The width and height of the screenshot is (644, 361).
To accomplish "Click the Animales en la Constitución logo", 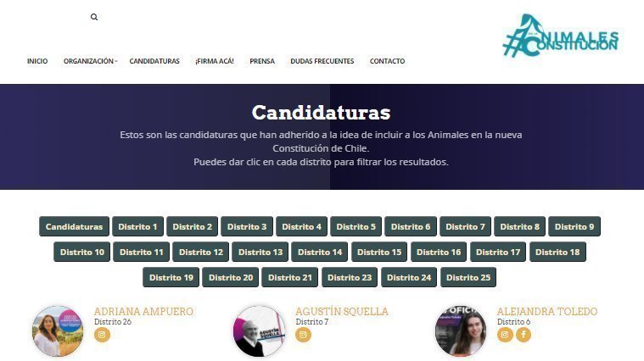I will [561, 36].
